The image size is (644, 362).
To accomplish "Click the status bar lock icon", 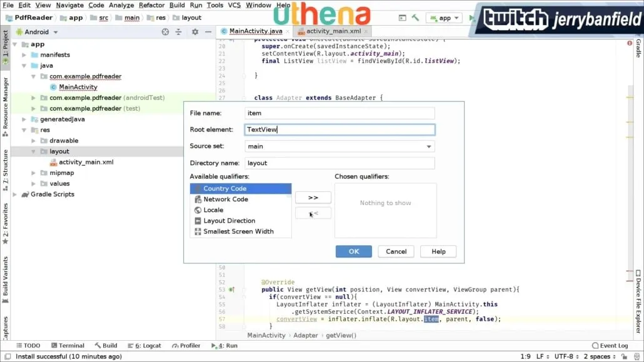I will click(x=624, y=356).
